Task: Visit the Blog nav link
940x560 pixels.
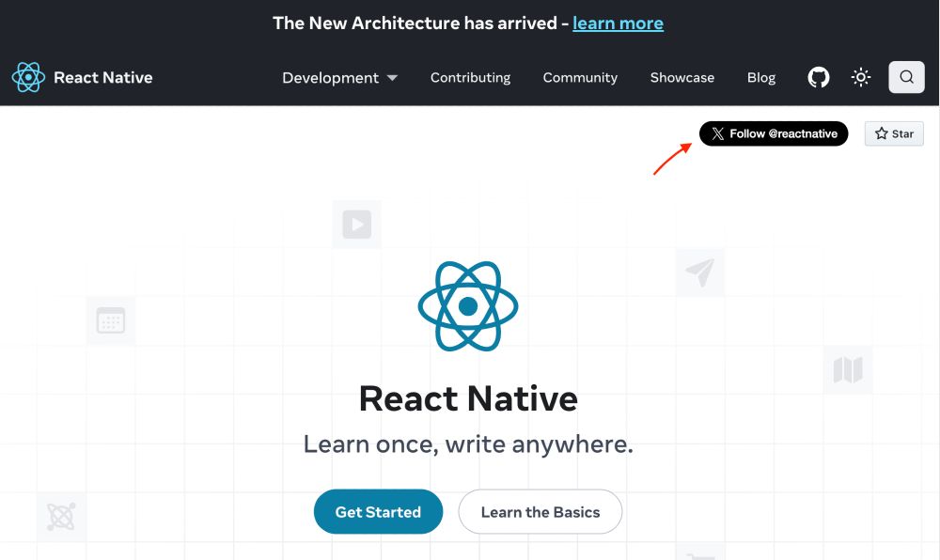Action: click(761, 78)
